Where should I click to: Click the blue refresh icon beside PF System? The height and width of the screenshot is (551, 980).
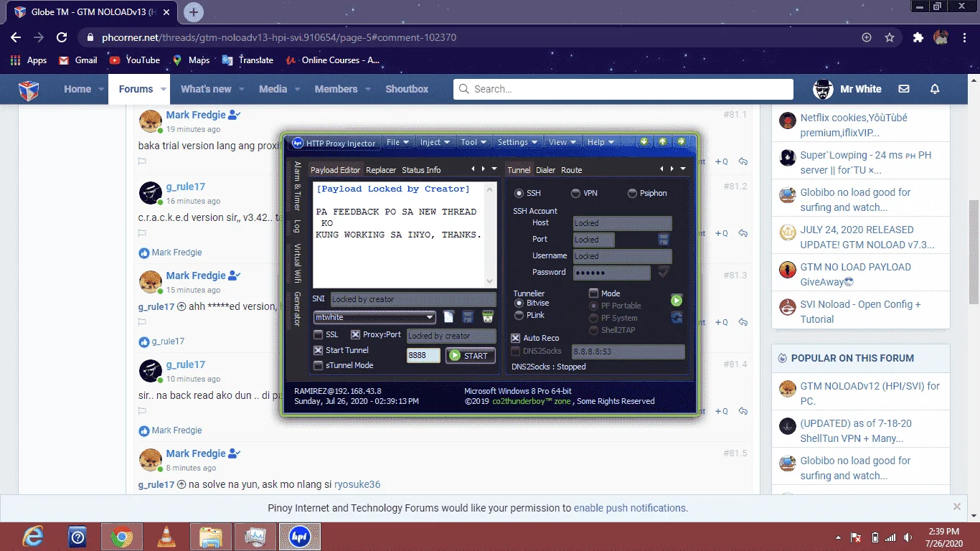(x=677, y=317)
